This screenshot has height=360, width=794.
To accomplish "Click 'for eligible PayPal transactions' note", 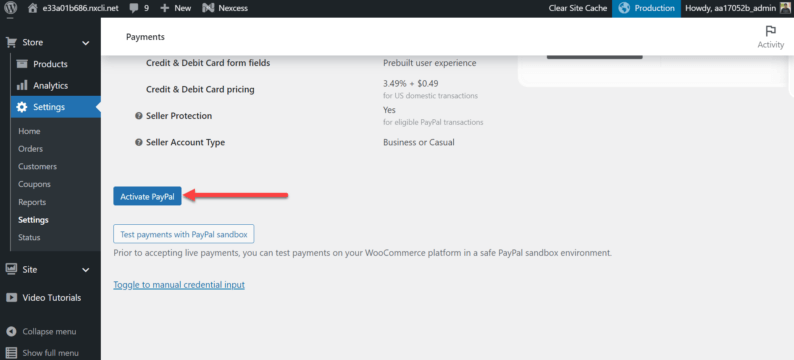I will click(x=433, y=122).
